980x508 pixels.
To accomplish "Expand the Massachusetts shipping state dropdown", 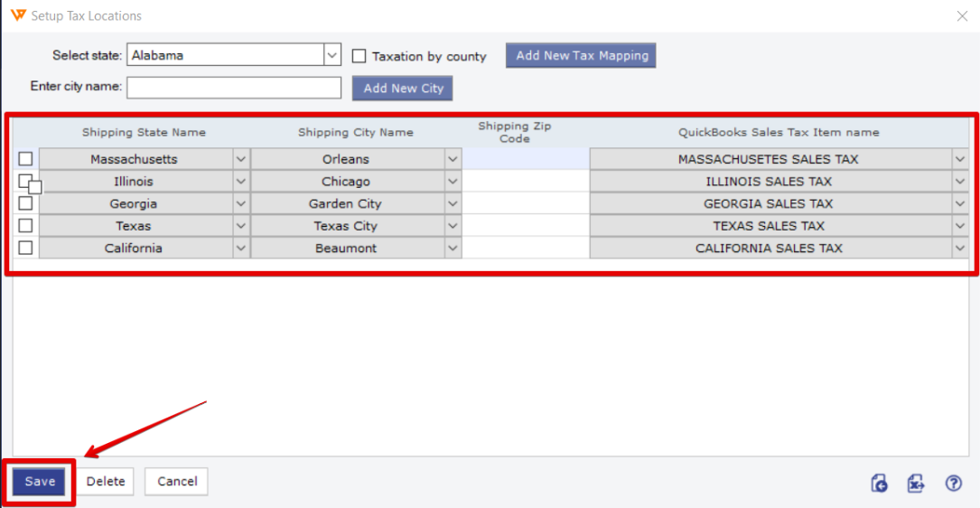I will (241, 159).
